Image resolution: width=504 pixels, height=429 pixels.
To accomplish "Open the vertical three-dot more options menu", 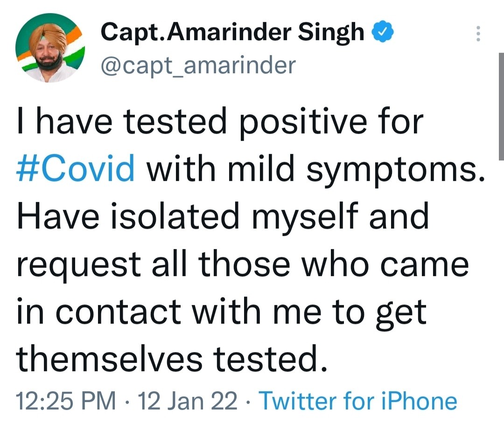I will pos(477,34).
